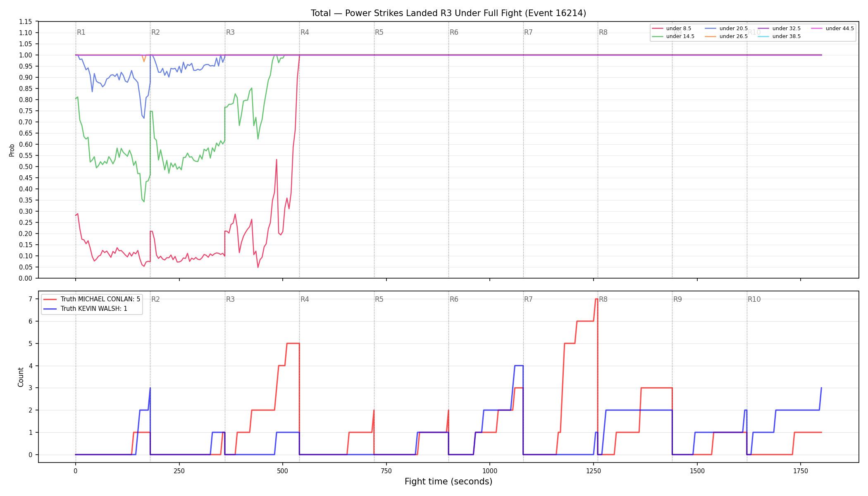Click the 1500 tick label on x-axis

point(697,471)
